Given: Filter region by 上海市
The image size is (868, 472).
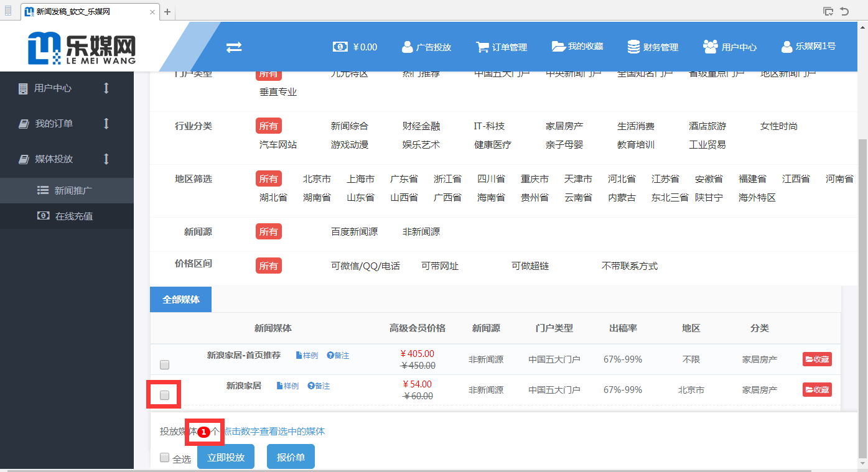Looking at the screenshot, I should click(x=360, y=179).
